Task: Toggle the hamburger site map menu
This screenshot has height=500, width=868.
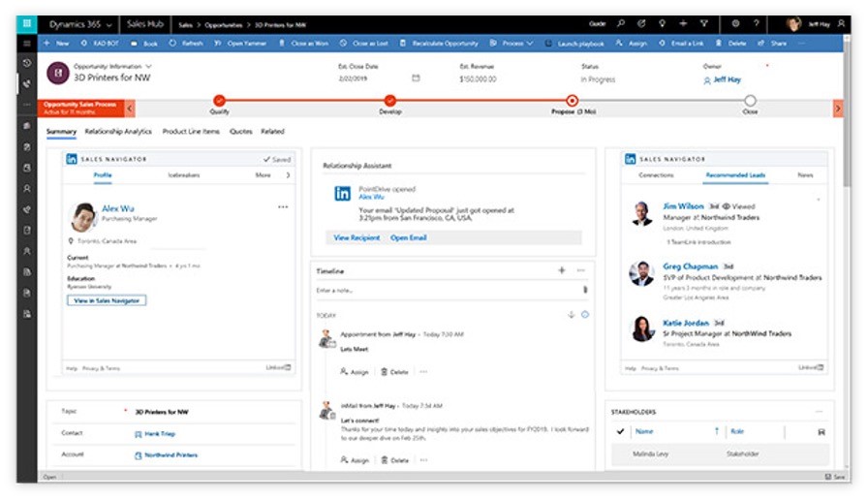Action: pos(26,44)
